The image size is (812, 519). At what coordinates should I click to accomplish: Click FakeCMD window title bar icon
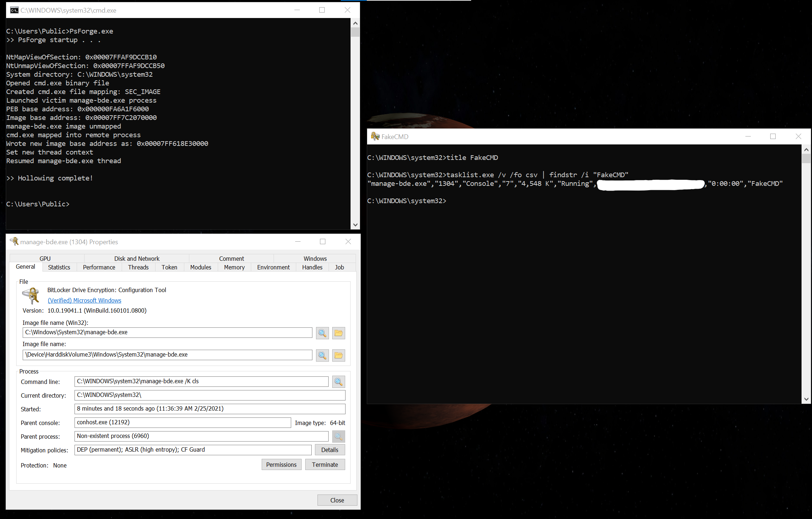(x=375, y=137)
